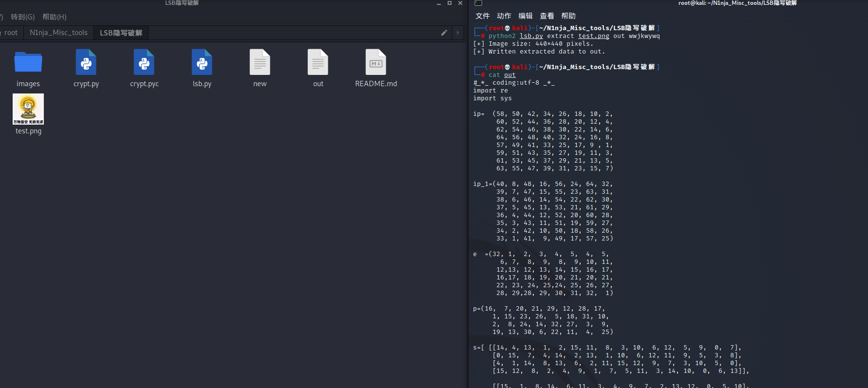Open the 转到(G) menu in file manager
Image resolution: width=868 pixels, height=388 pixels.
(x=23, y=17)
